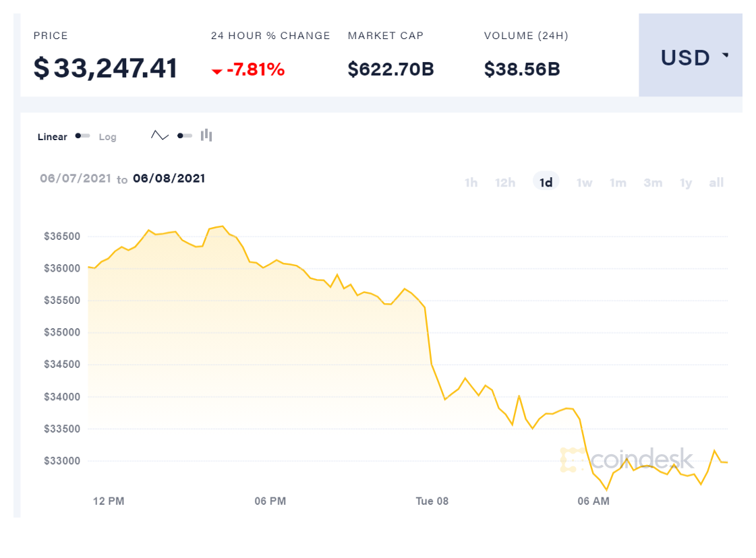The image size is (756, 558).
Task: Show all-time price history
Action: point(716,183)
